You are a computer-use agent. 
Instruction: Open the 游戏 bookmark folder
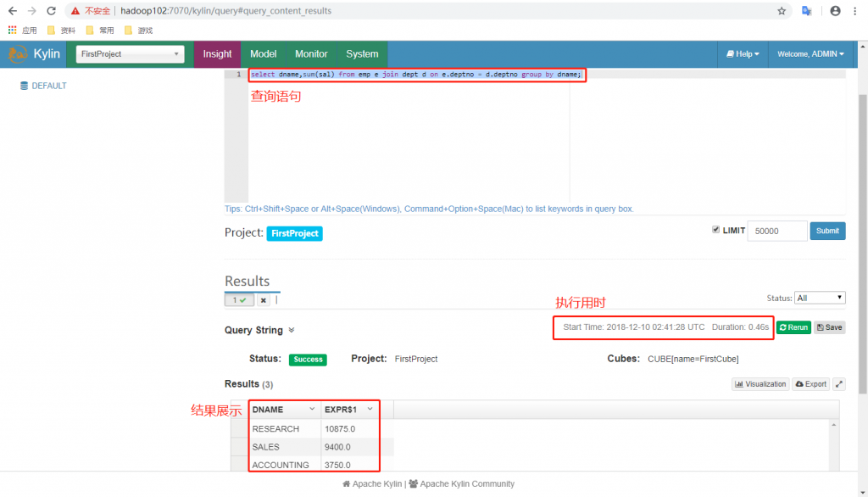139,30
